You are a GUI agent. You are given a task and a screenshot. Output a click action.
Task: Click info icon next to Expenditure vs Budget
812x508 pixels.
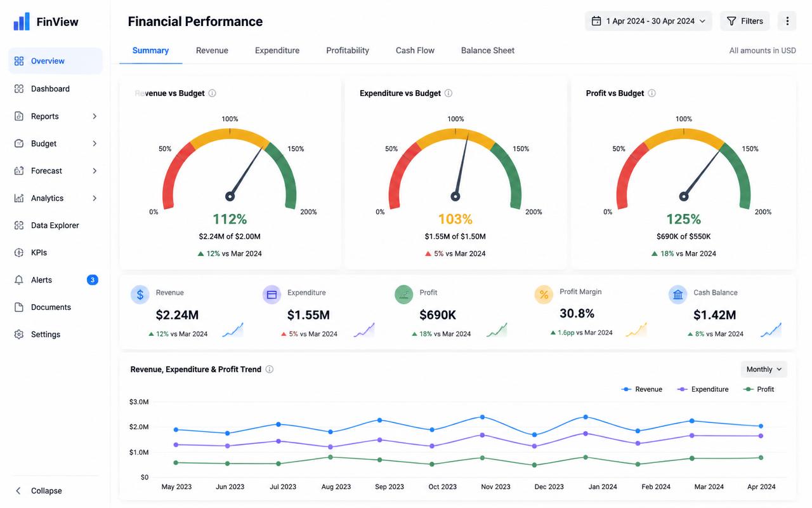[449, 93]
